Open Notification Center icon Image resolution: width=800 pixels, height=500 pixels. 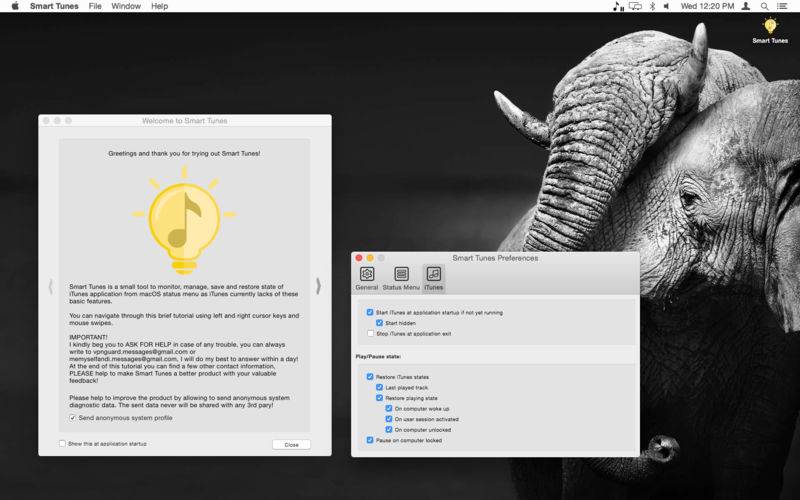[782, 6]
